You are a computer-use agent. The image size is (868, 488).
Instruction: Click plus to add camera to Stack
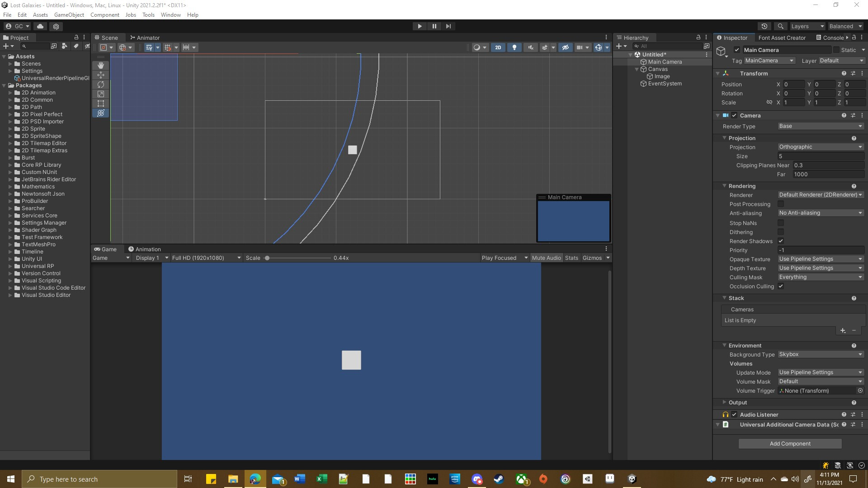(x=843, y=331)
